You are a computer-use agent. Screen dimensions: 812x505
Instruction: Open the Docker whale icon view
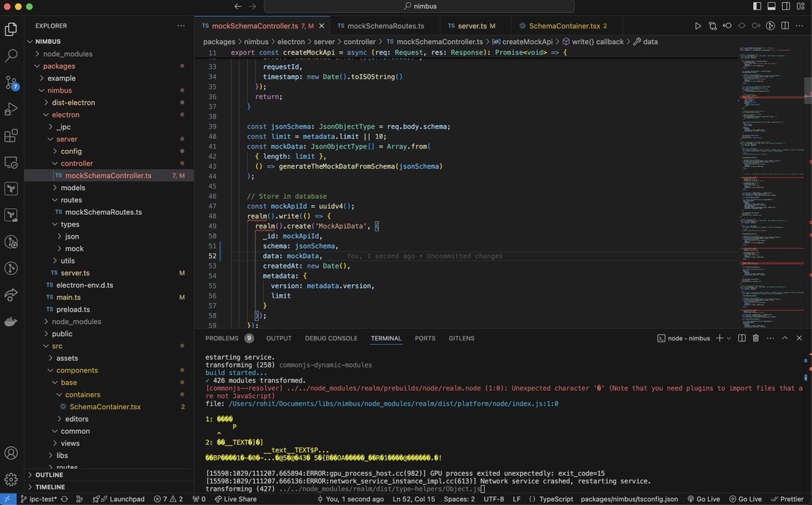(12, 322)
